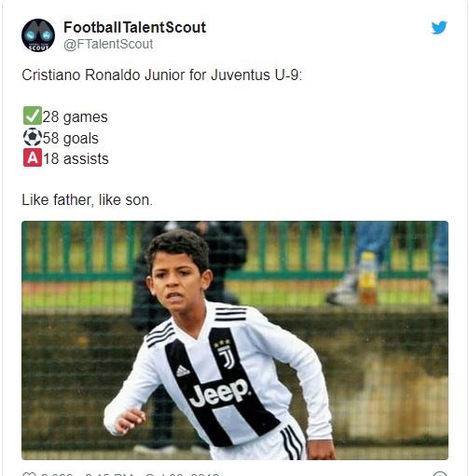Click the Twitter bird logo

point(439,28)
